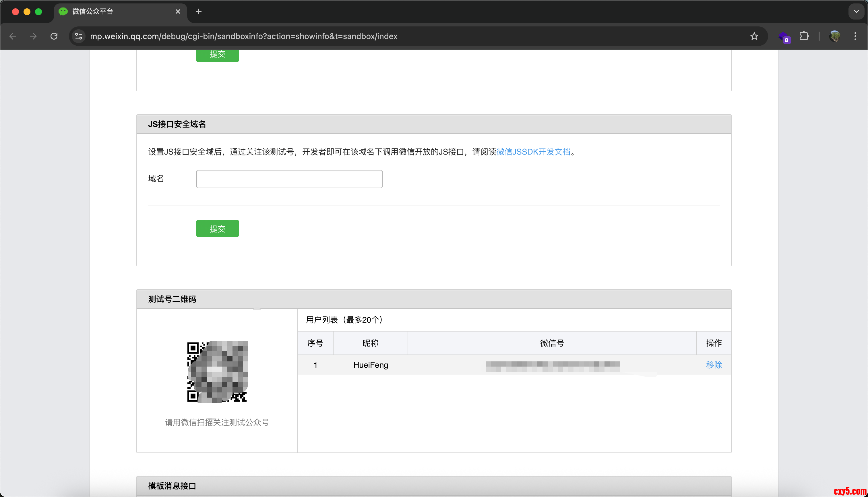The width and height of the screenshot is (868, 497).
Task: Click the browser forward arrow
Action: pyautogui.click(x=33, y=36)
